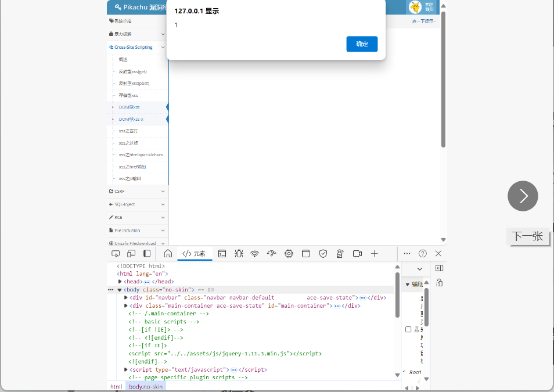This screenshot has height=392, width=554.
Task: Open xss之href输出 page
Action: coord(132,167)
